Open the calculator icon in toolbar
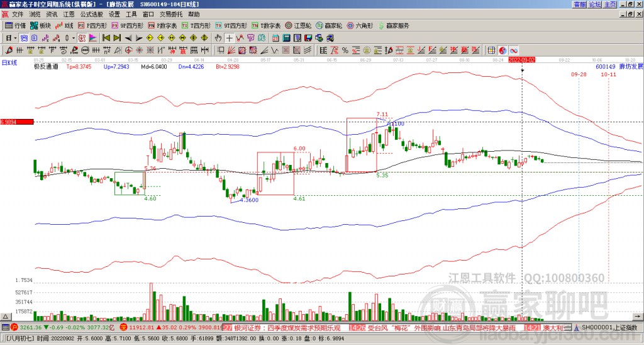The height and width of the screenshot is (345, 644). tap(287, 38)
